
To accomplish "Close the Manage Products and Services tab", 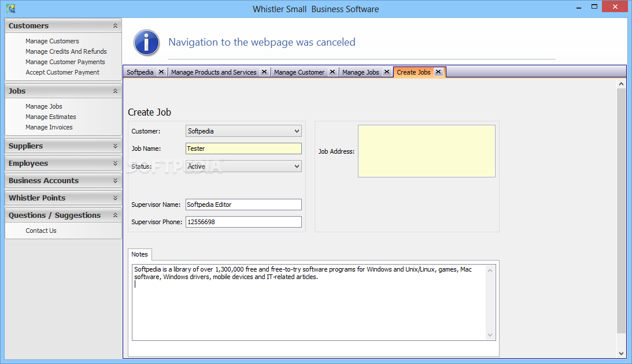I will click(x=264, y=72).
